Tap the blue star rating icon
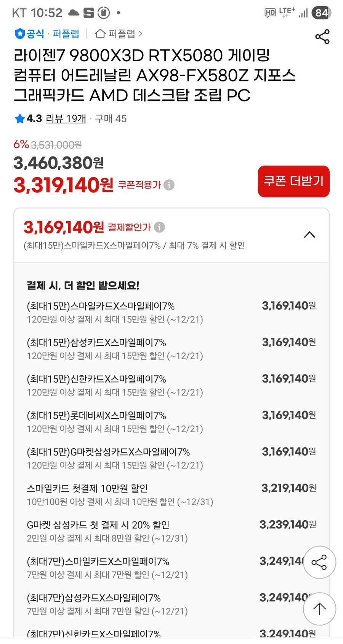The height and width of the screenshot is (644, 343). click(20, 119)
